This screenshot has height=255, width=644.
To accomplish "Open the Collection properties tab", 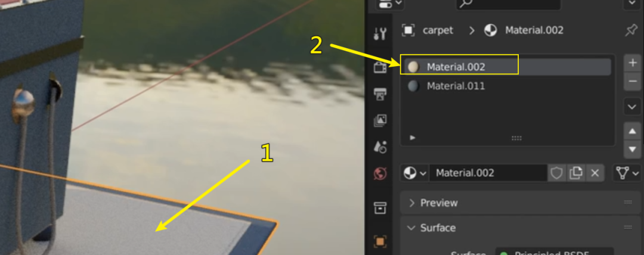I will (x=380, y=208).
